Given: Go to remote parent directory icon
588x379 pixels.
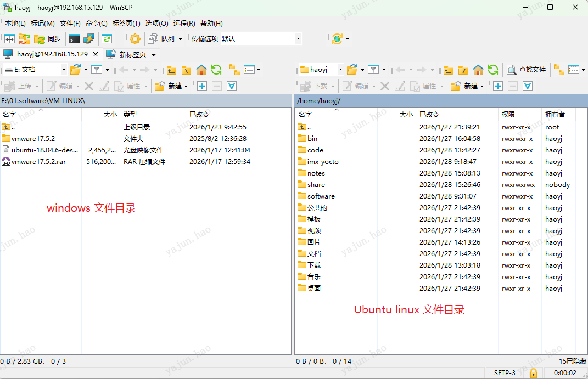Looking at the screenshot, I should point(448,70).
